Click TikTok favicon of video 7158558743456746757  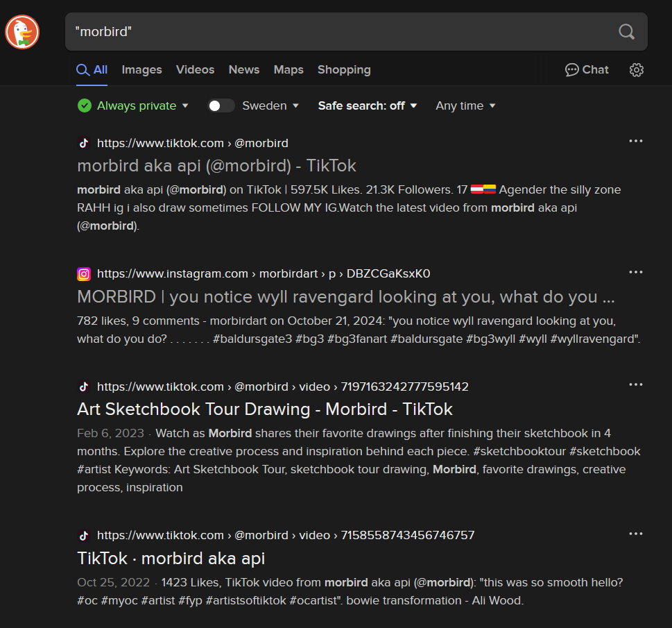pos(84,535)
